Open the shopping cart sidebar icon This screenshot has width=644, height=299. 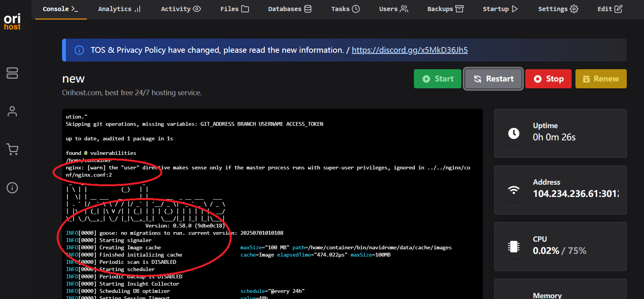[12, 149]
